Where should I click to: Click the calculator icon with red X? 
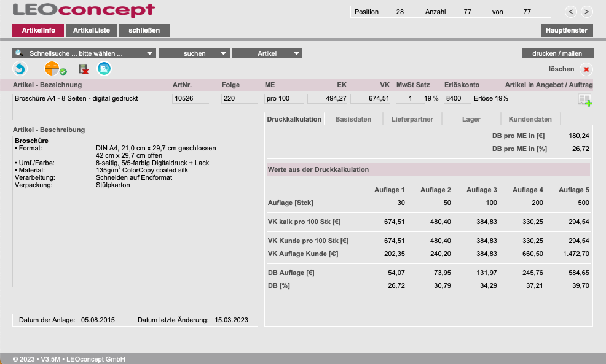point(84,69)
